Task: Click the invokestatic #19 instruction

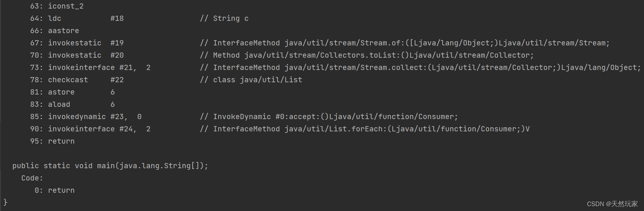Action: click(86, 43)
